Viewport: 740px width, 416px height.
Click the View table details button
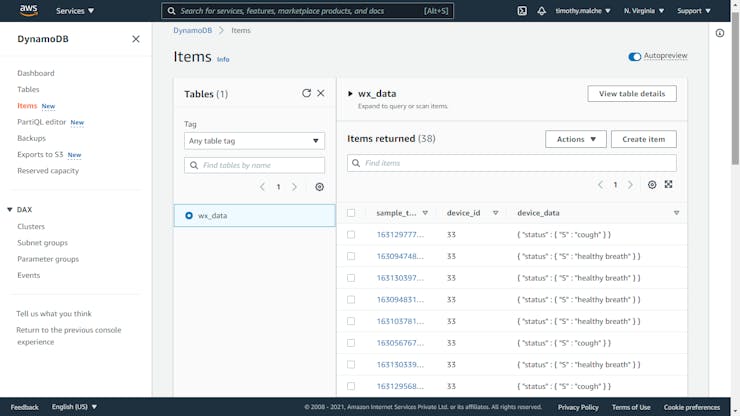coord(632,93)
